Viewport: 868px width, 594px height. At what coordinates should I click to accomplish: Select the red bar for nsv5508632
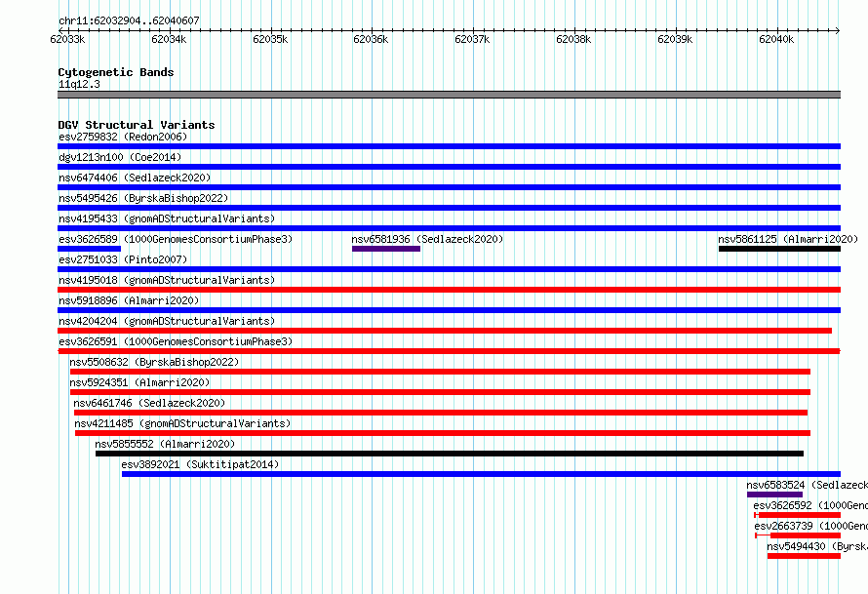(440, 372)
